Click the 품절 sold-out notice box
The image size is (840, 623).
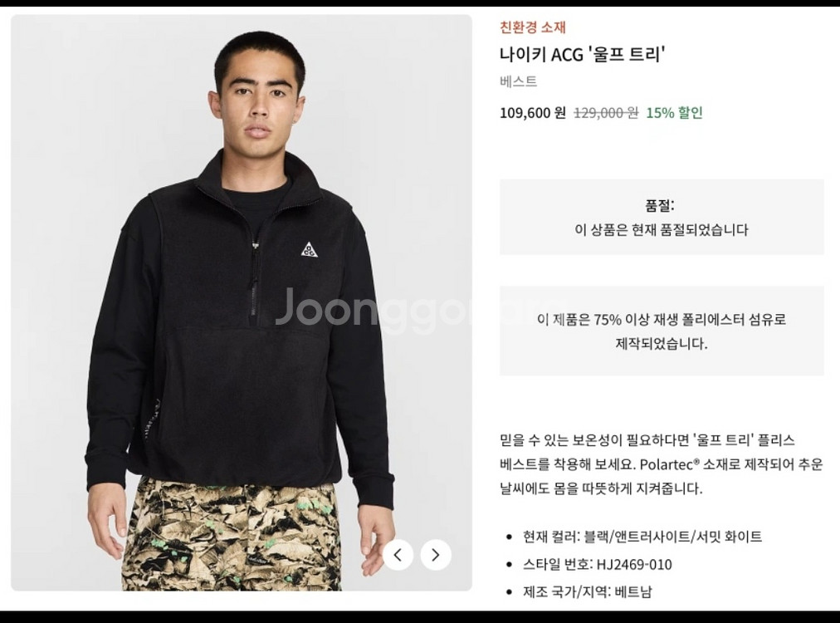click(662, 217)
